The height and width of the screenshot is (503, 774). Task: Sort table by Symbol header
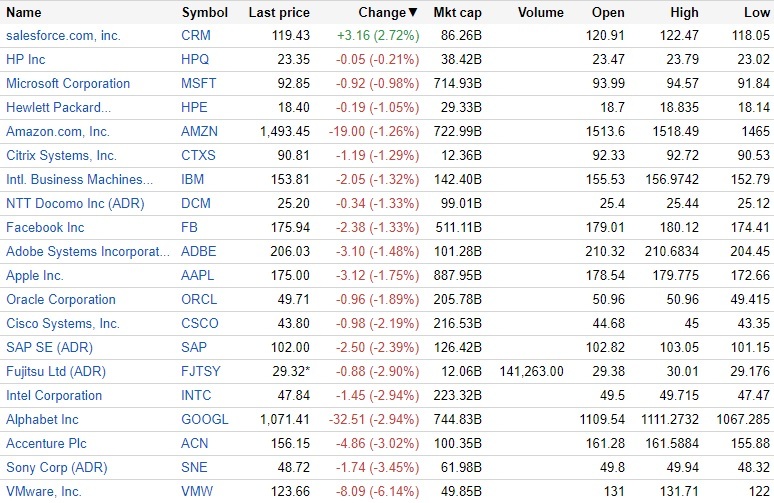pos(204,13)
